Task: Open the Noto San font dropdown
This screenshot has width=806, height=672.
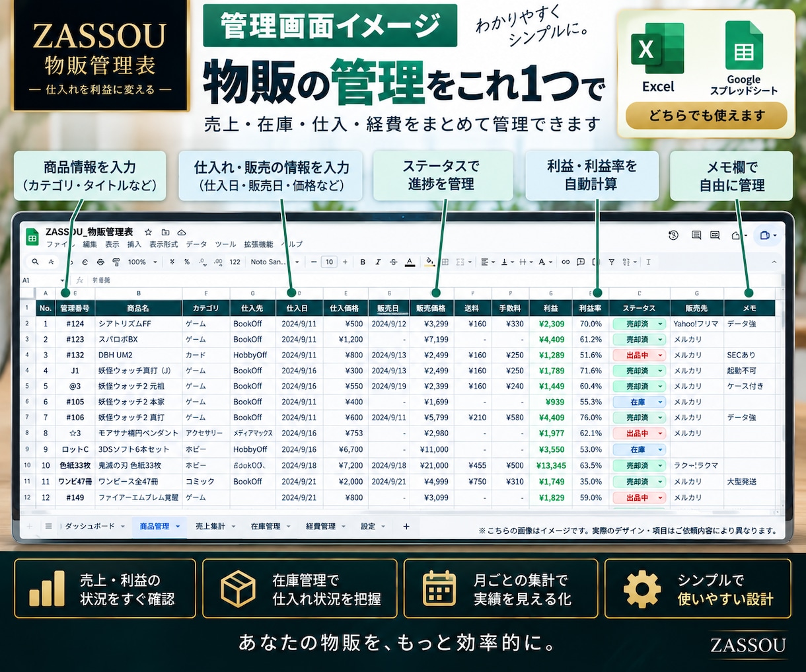Action: [x=275, y=262]
